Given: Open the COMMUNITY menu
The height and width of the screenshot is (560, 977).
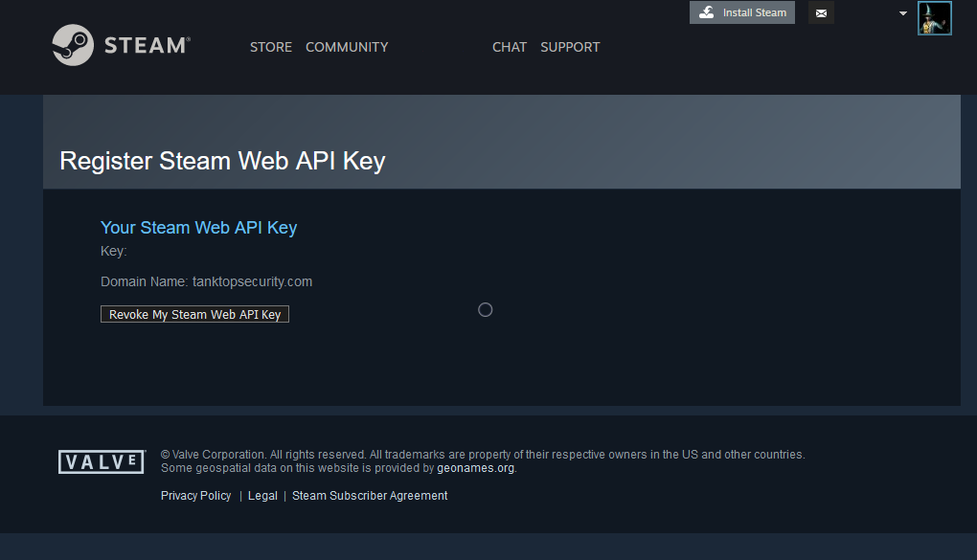Looking at the screenshot, I should click(x=347, y=47).
